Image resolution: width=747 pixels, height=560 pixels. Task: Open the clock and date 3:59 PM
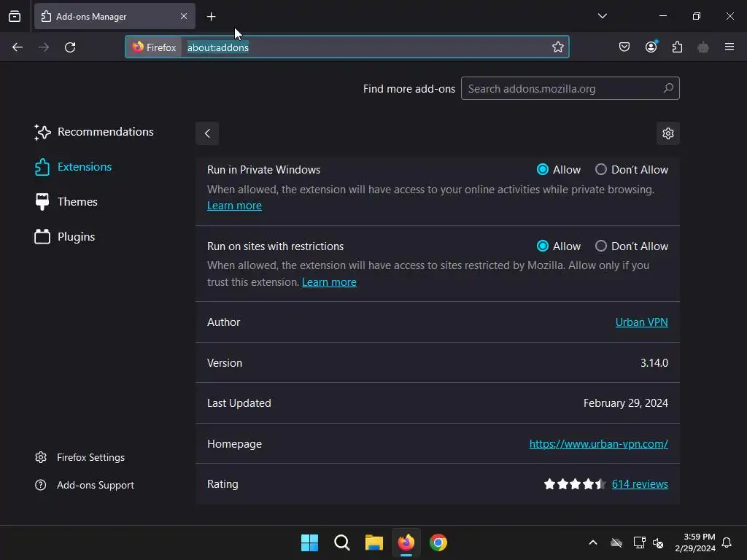click(695, 542)
